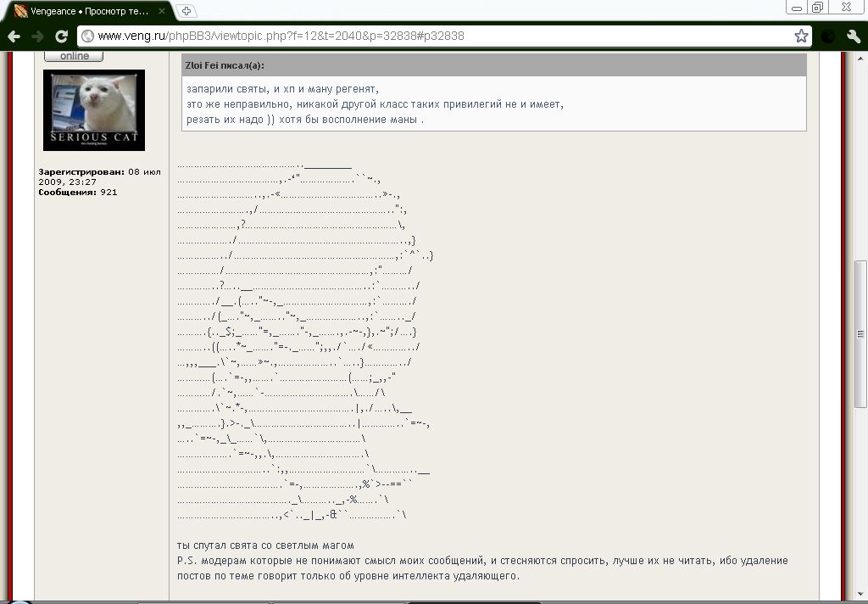Focus the address bar with the veng.ru URL
This screenshot has height=604, width=868.
click(442, 36)
